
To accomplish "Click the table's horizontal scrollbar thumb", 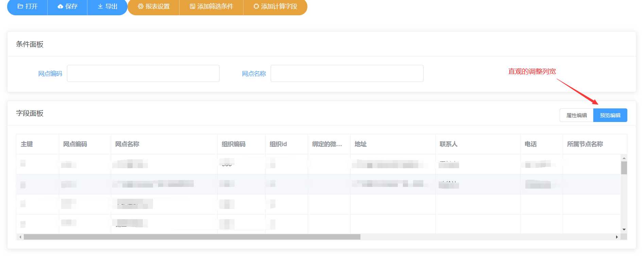I will tap(192, 237).
